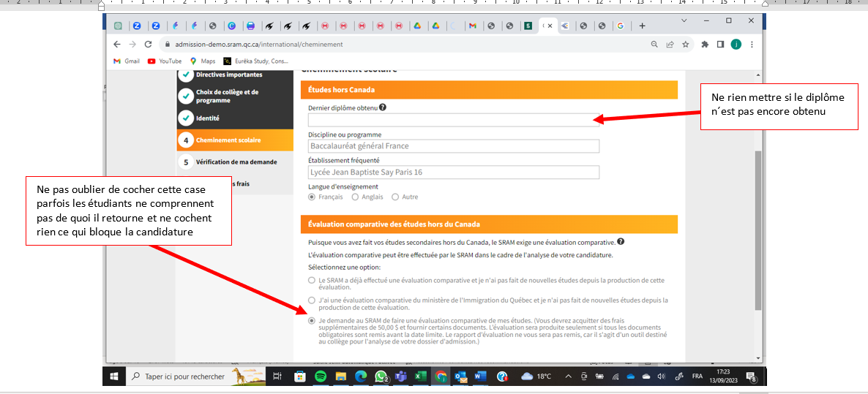Viewport: 868px width, 394px height.
Task: Open the Identité step in sidebar
Action: [208, 118]
